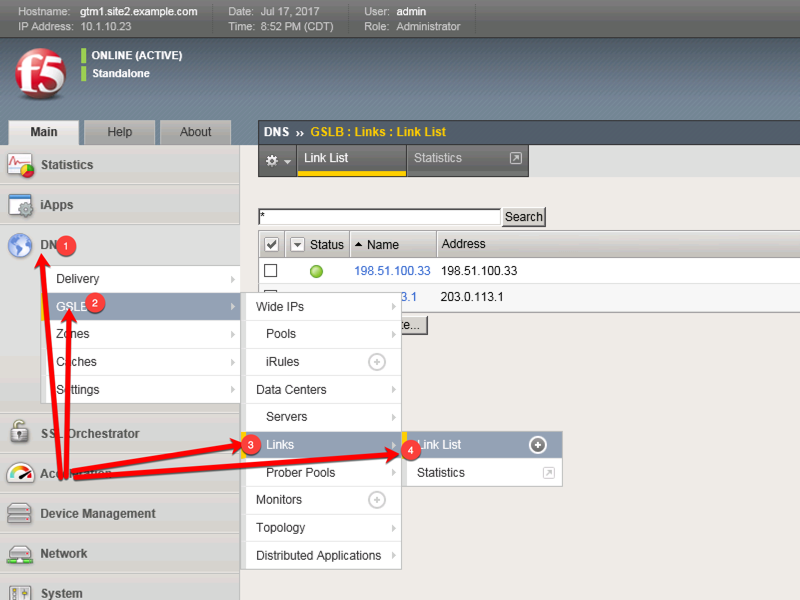Open the Statistics tab in content pane
800x600 pixels.
(x=467, y=160)
